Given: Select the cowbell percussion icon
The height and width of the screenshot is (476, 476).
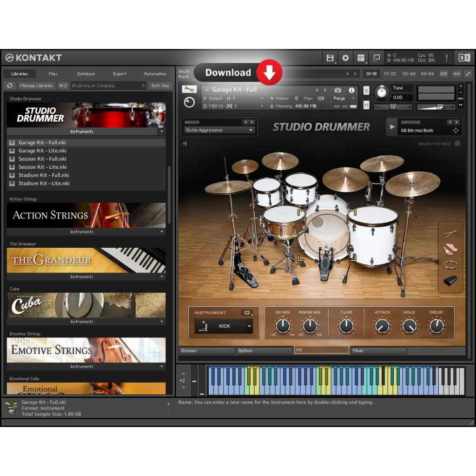Looking at the screenshot, I should pyautogui.click(x=450, y=280).
